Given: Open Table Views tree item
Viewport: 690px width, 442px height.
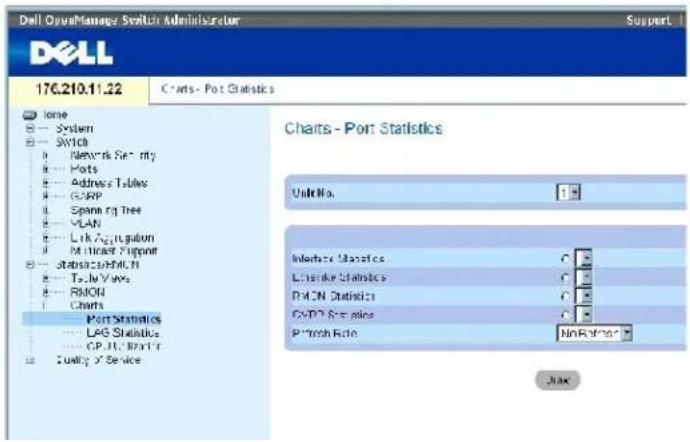Looking at the screenshot, I should 100,278.
